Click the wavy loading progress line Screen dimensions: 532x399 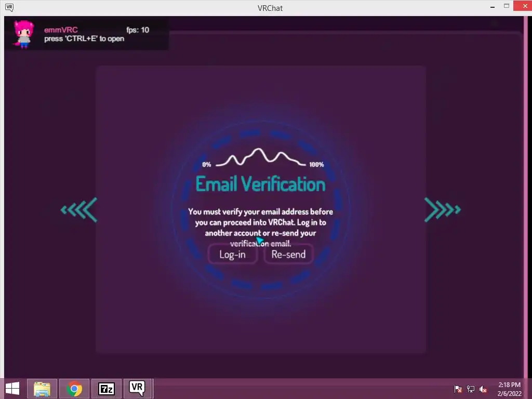(x=261, y=157)
